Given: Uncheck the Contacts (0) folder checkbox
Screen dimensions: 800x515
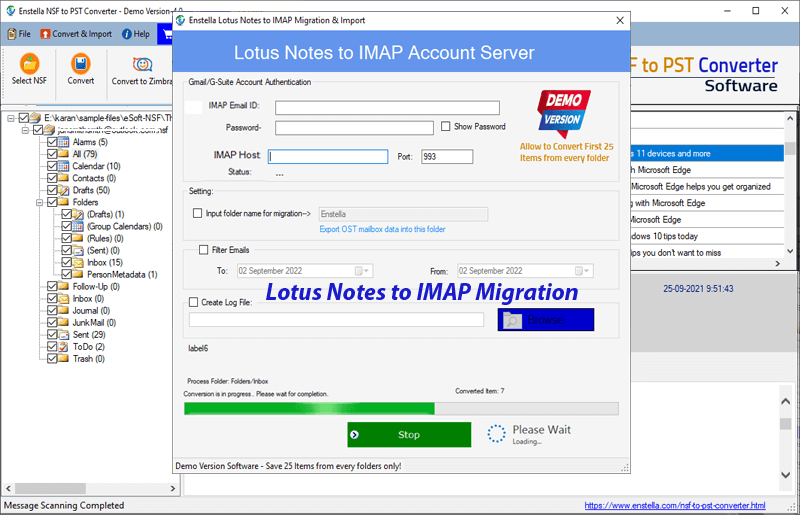Looking at the screenshot, I should click(x=52, y=178).
